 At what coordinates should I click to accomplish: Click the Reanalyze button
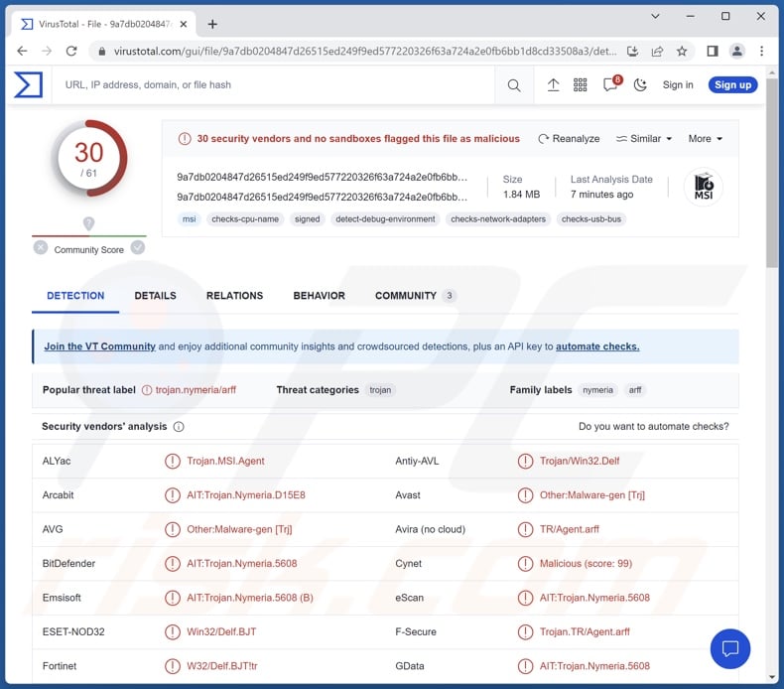coord(569,139)
